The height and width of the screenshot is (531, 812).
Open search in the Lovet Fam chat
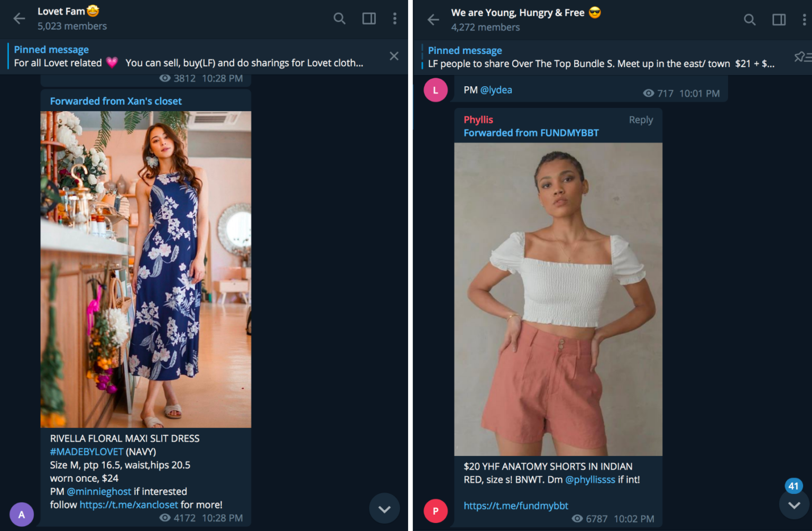(339, 18)
